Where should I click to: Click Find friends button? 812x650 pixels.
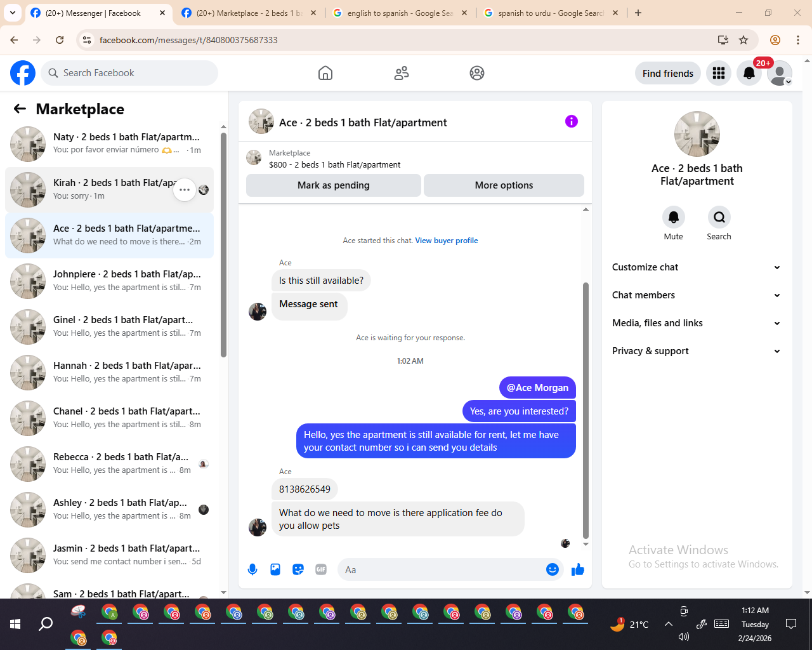tap(668, 73)
